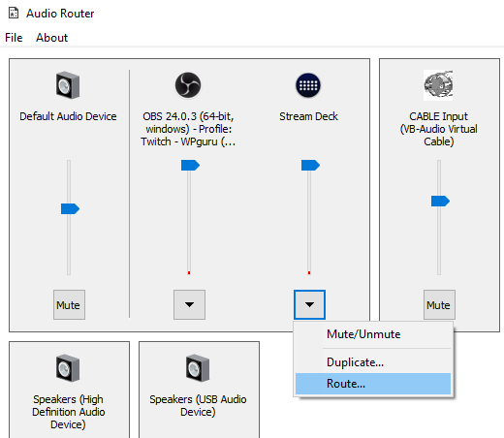Click the OBS volume slider handle
The image size is (504, 438).
tap(190, 165)
